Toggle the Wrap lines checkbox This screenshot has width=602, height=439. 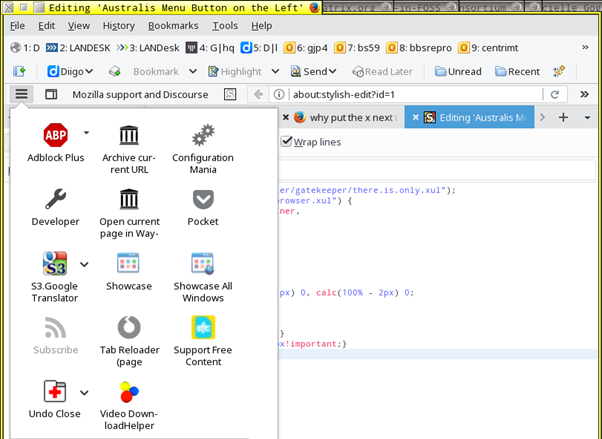coord(287,142)
